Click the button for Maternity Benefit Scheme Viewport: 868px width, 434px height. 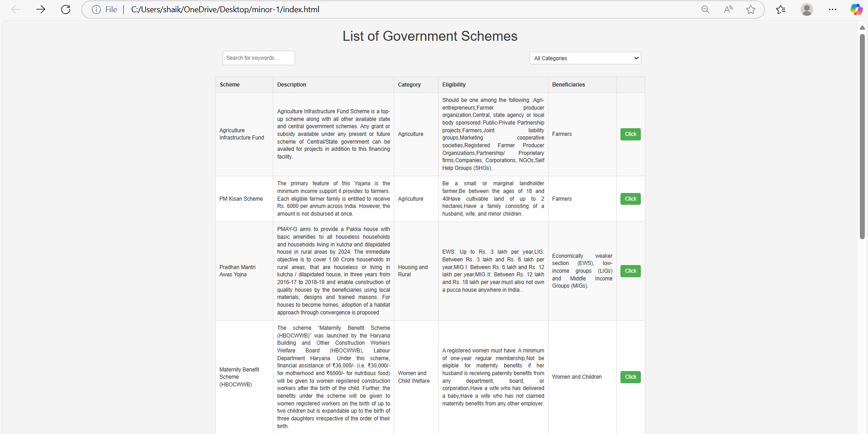click(x=630, y=377)
